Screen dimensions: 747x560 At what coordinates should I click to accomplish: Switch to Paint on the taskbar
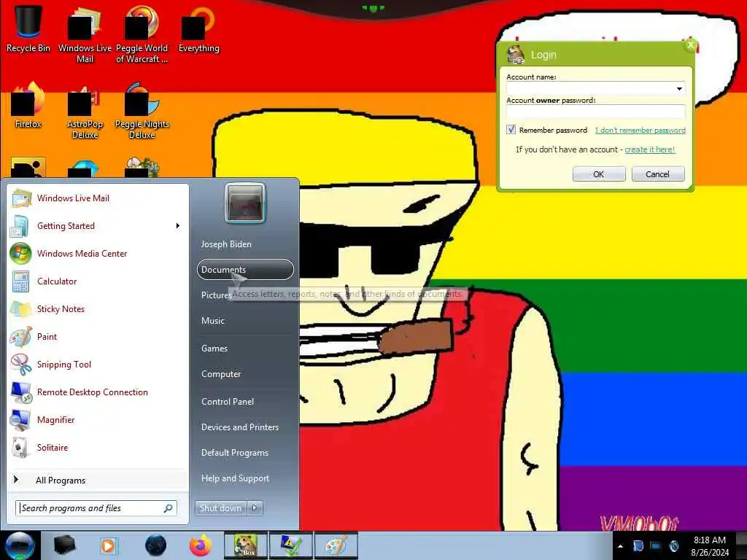point(336,545)
